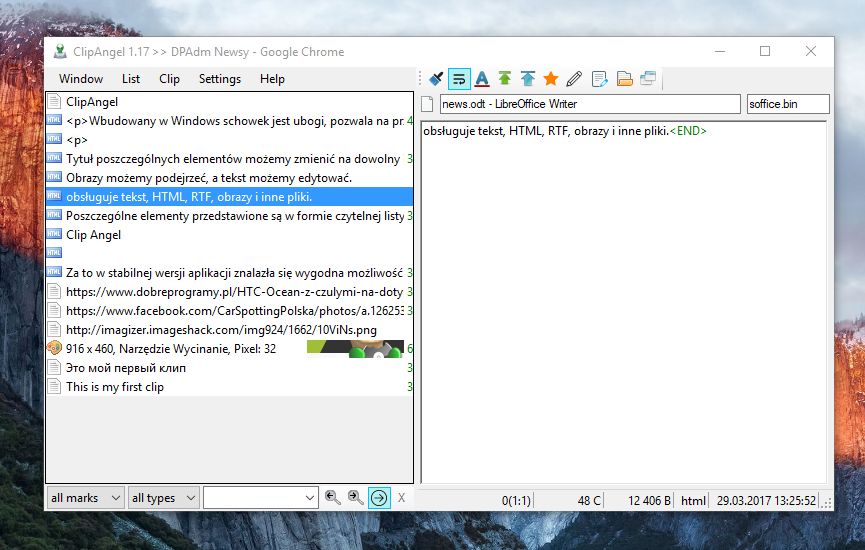Click the '29.03.2017 13:25:52' date status
Image resolution: width=865 pixels, height=550 pixels.
[766, 500]
